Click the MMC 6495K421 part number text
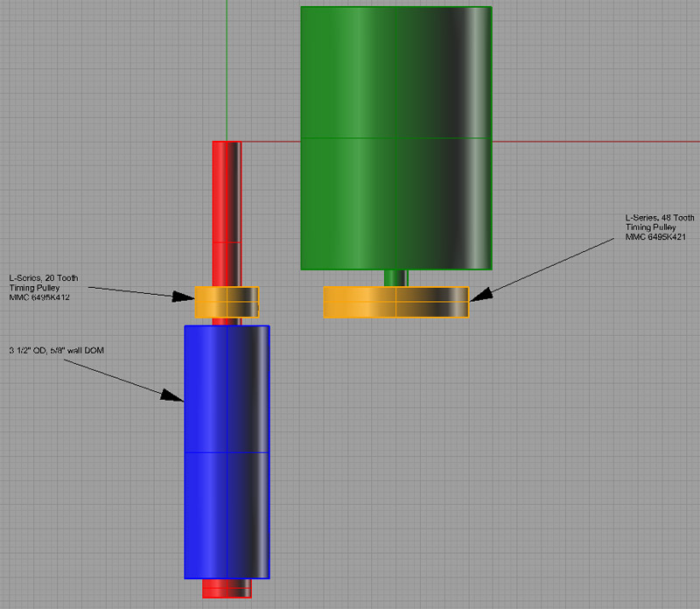 point(654,234)
